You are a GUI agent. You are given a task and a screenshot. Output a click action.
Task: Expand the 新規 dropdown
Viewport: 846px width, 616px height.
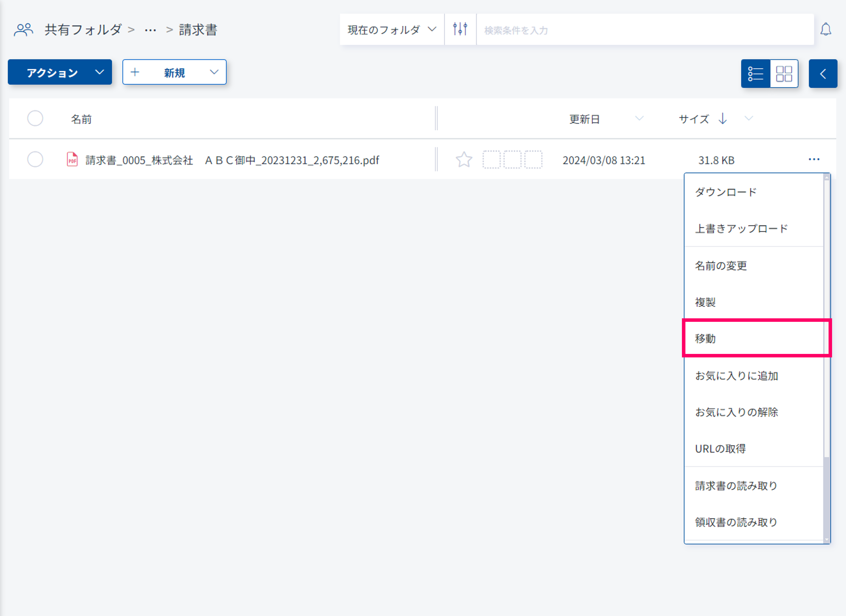174,72
